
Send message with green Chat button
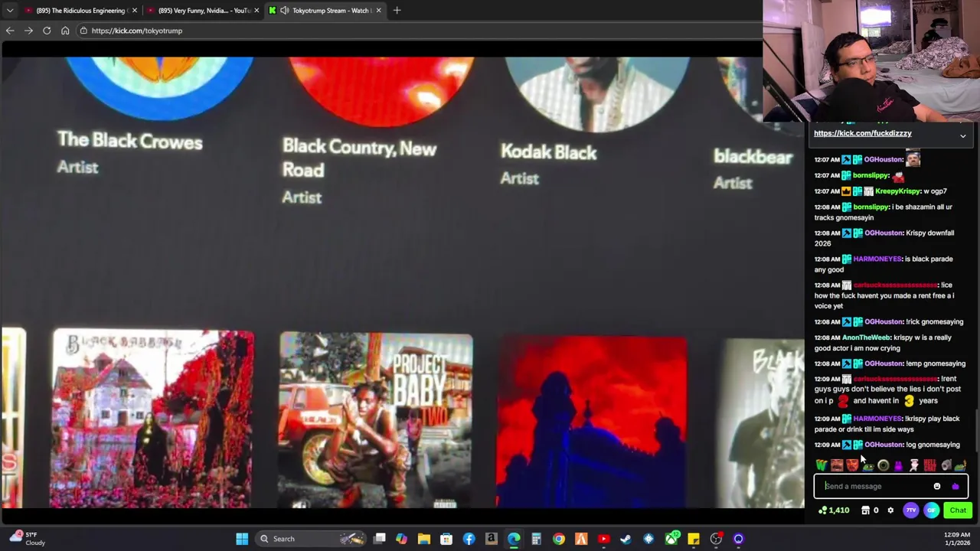pos(958,510)
